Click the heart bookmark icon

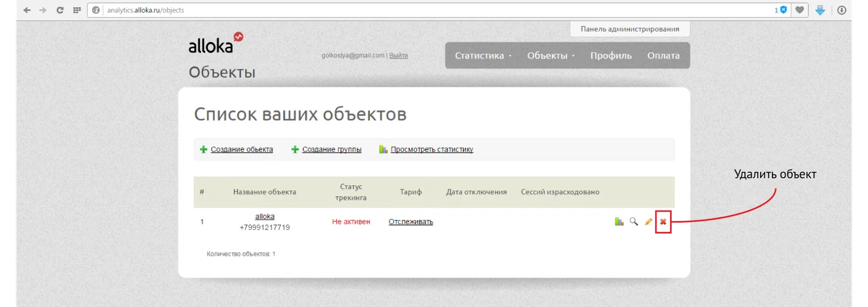800,10
